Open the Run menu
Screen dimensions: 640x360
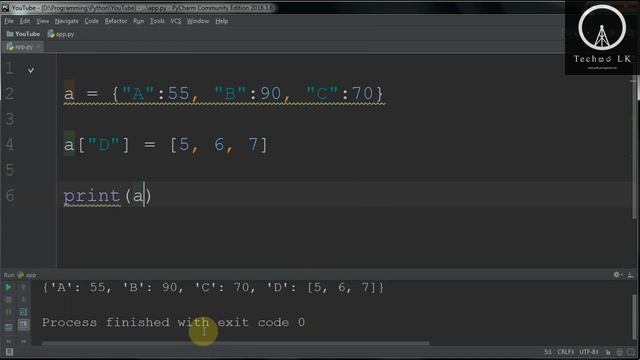(x=138, y=21)
